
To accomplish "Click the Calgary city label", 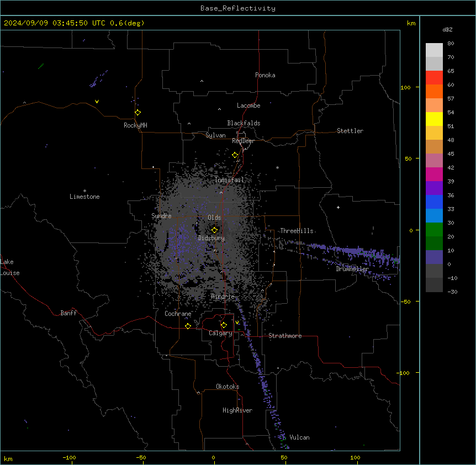I will click(x=220, y=333).
